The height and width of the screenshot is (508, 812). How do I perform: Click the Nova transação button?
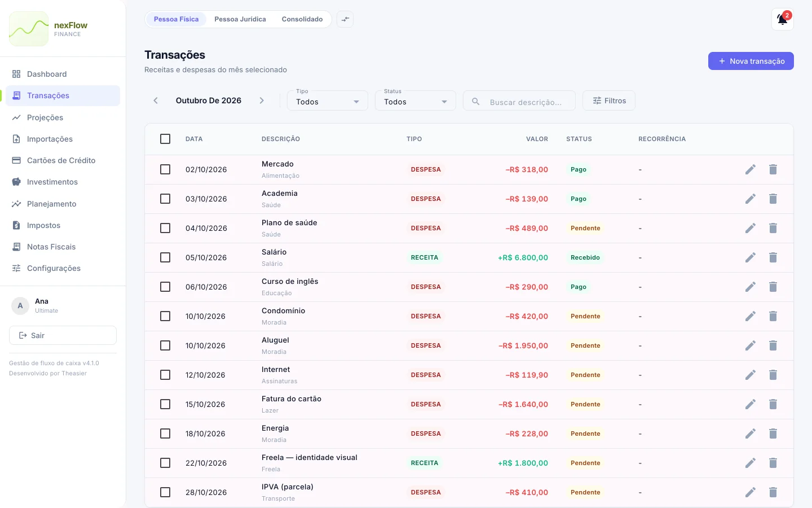751,61
